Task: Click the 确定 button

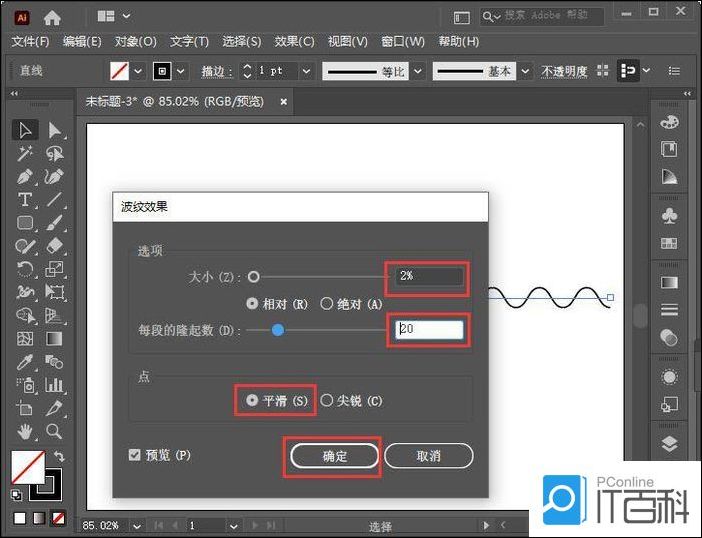Action: pyautogui.click(x=334, y=456)
